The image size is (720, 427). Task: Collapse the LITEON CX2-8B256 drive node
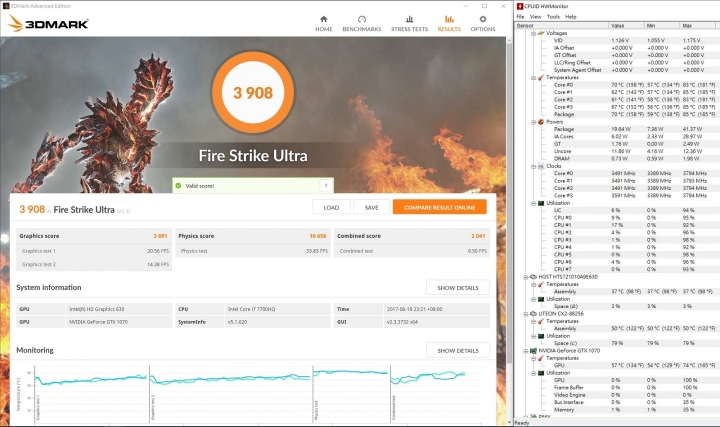tap(526, 314)
